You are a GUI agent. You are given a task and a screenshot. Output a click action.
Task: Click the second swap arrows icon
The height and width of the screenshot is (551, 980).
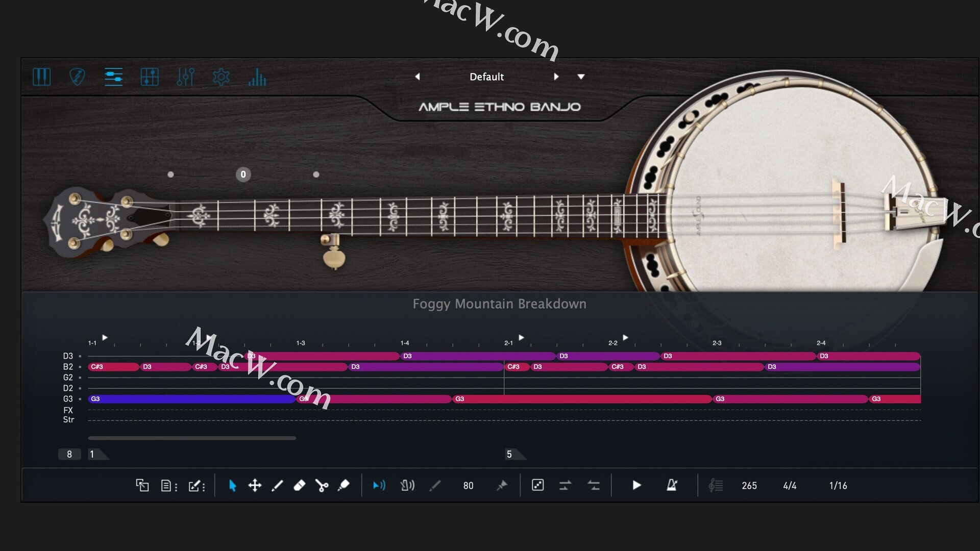594,485
